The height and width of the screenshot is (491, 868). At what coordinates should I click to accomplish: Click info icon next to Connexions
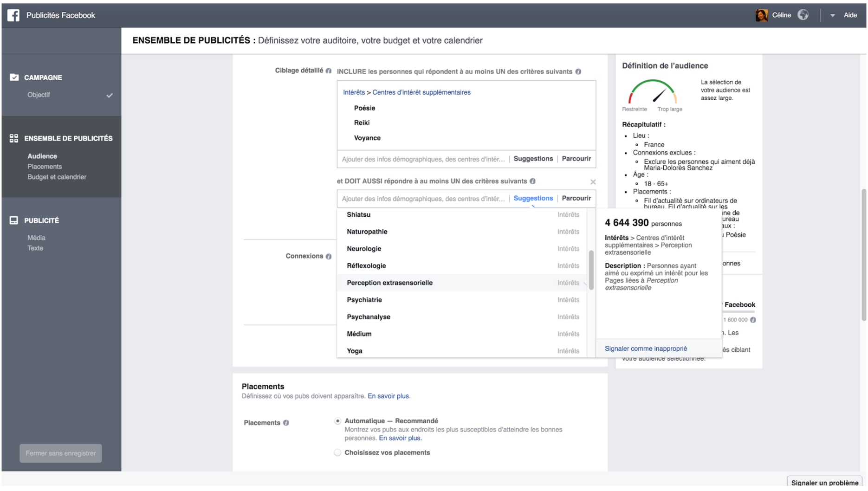click(329, 257)
